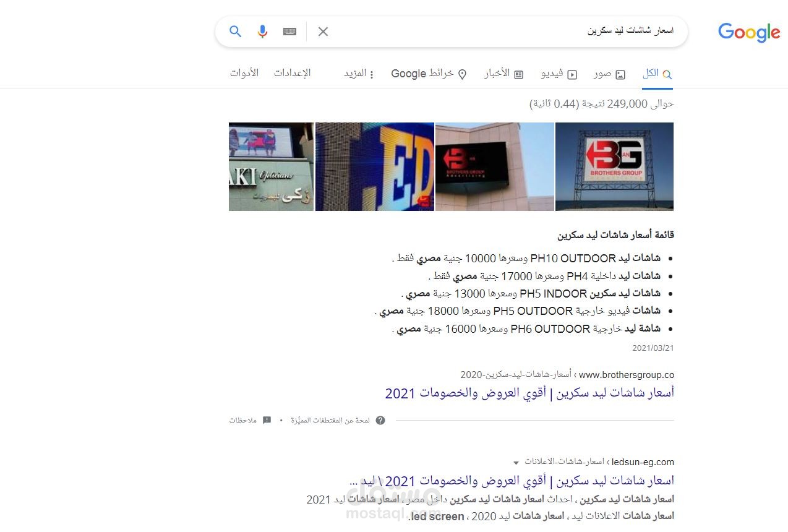Click the Images tab picture icon
788x532 pixels.
point(620,74)
